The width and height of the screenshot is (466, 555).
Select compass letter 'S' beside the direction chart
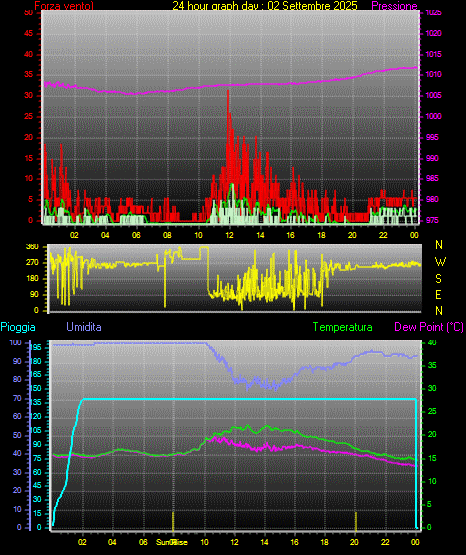tap(438, 279)
